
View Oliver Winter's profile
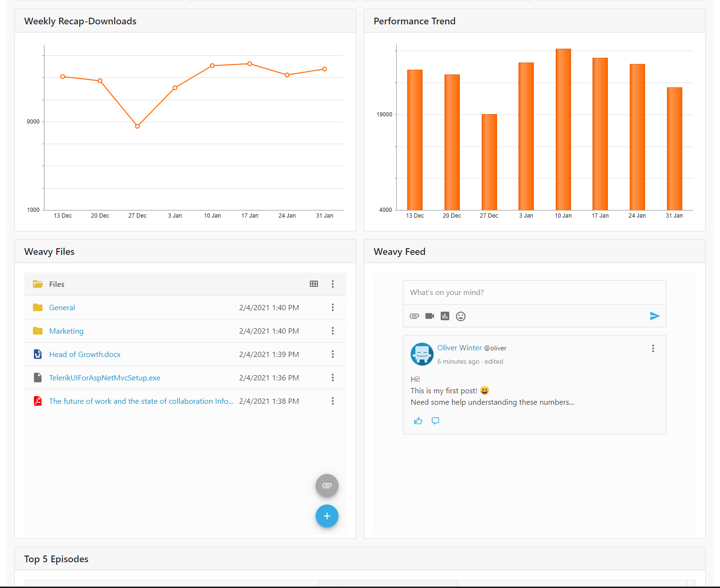459,347
